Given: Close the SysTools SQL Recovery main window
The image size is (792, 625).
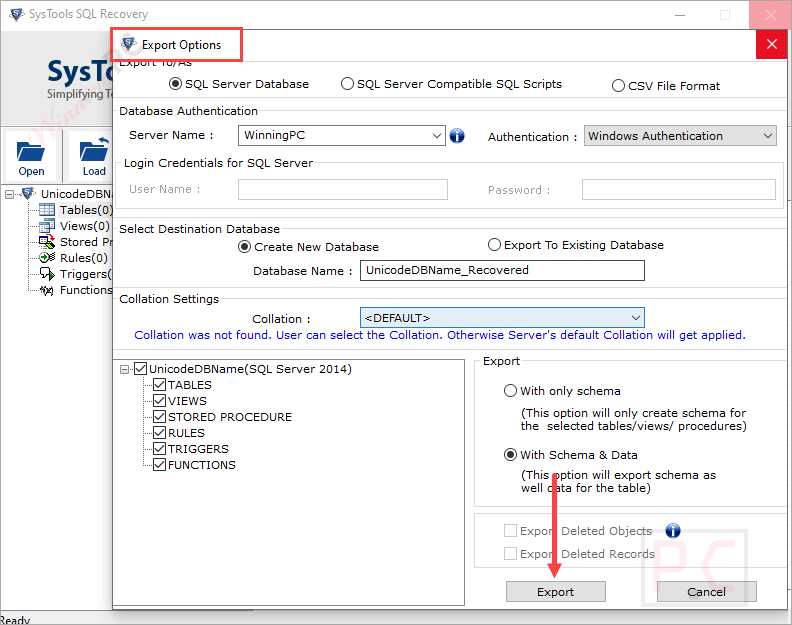Looking at the screenshot, I should tap(770, 15).
